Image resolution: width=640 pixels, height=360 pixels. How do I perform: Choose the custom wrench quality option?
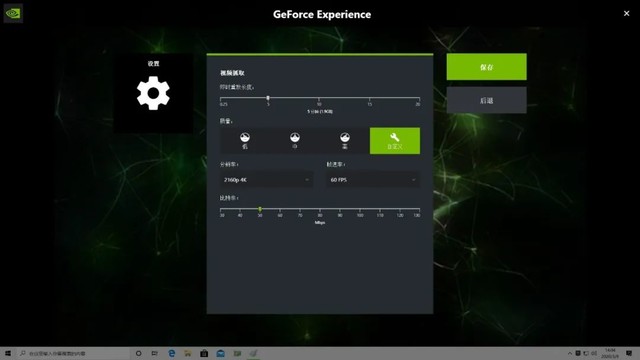click(395, 141)
